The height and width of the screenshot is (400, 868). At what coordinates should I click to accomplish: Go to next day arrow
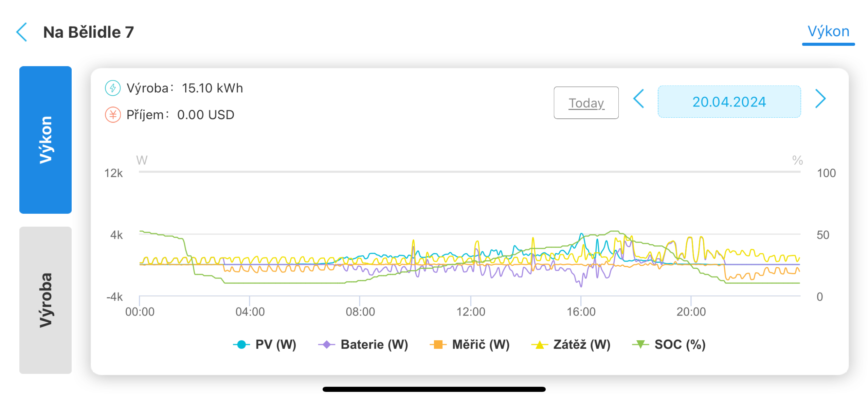[x=820, y=99]
